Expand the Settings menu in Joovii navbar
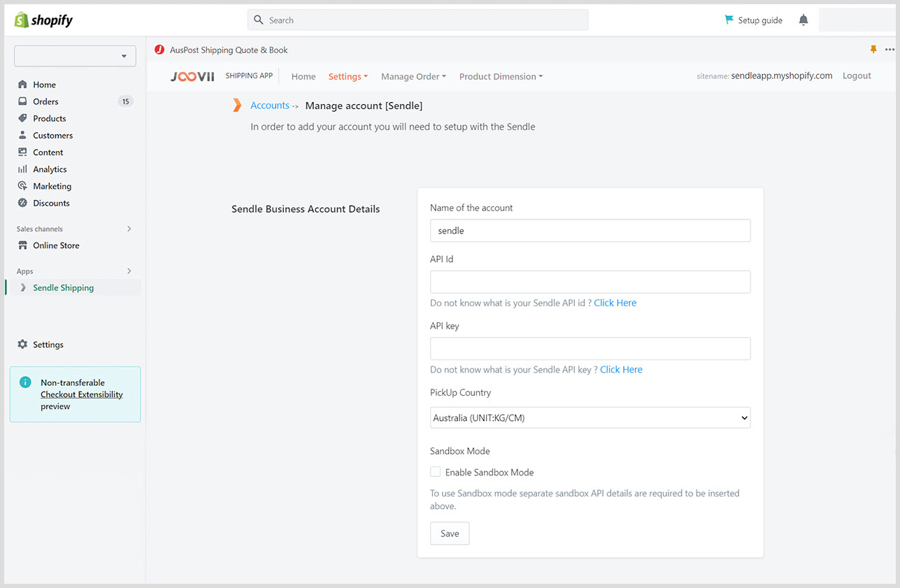The width and height of the screenshot is (900, 588). click(x=348, y=77)
